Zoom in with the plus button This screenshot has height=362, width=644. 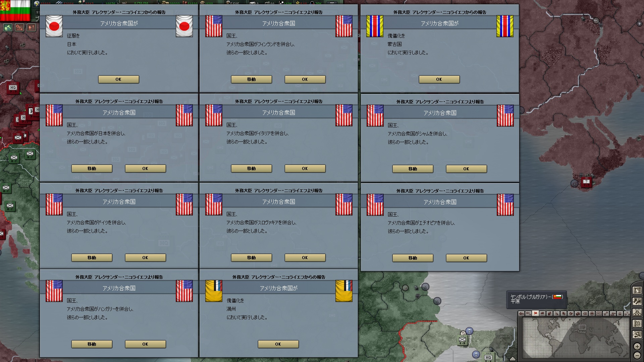[x=637, y=346]
